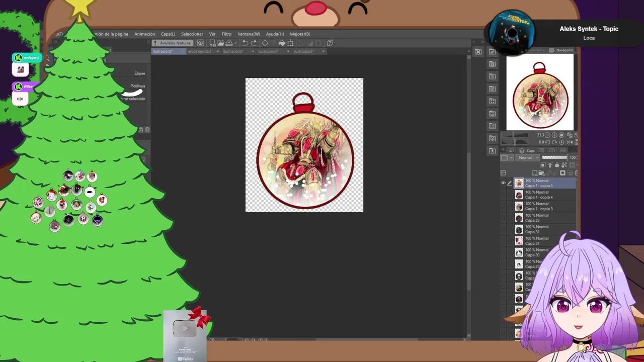Viewport: 644px width, 362px height.
Task: Show the Capa 32 layer
Action: [x=503, y=230]
